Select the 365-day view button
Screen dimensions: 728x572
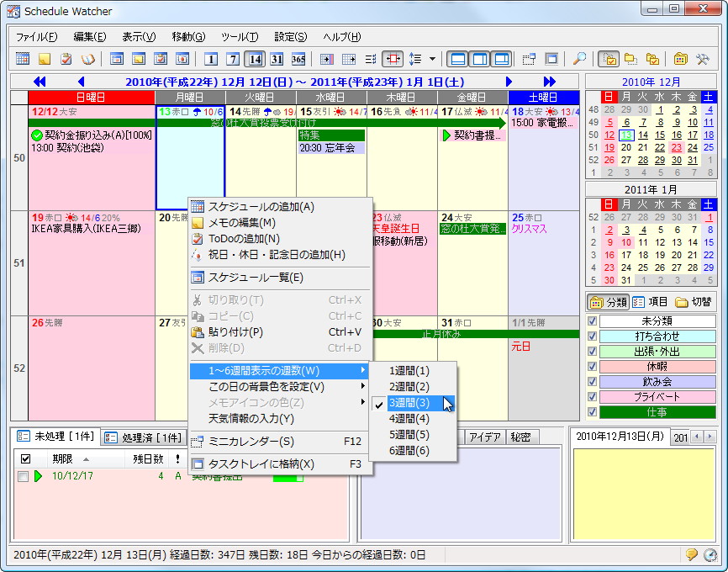point(298,59)
